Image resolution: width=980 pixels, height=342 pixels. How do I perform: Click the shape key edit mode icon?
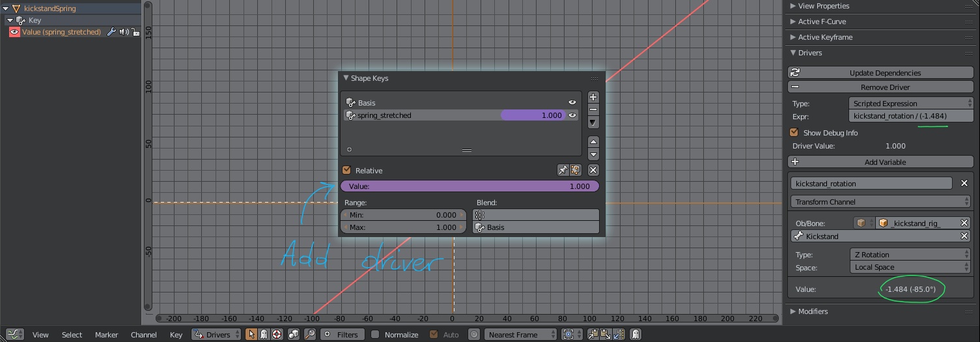tap(576, 170)
